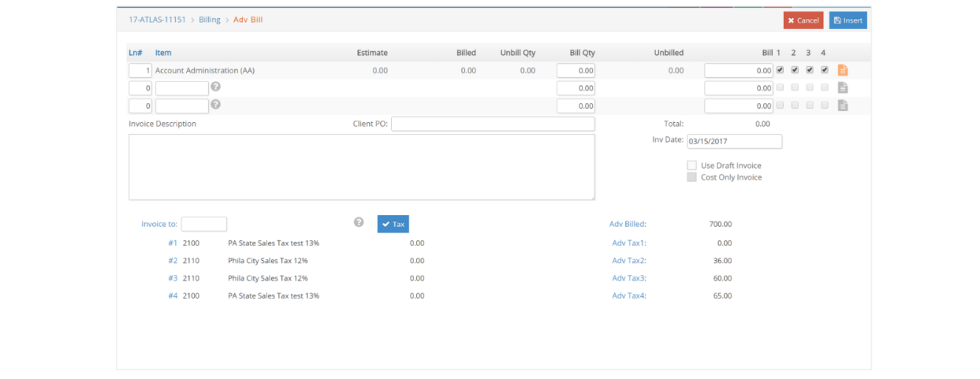Toggle Bill 1 checkbox for Account Administration
Screen dimensions: 980x379
(x=780, y=69)
